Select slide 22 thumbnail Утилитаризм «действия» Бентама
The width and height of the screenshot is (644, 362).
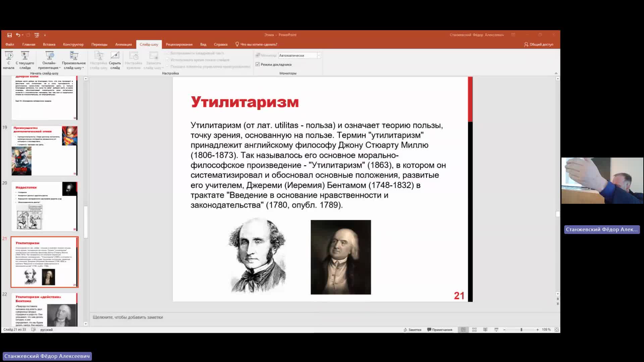tap(45, 309)
